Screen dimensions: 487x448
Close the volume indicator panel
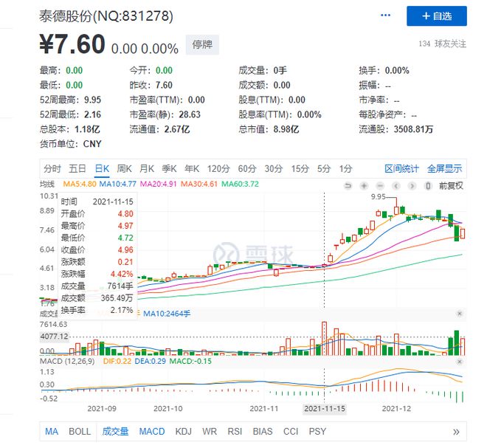pos(460,314)
